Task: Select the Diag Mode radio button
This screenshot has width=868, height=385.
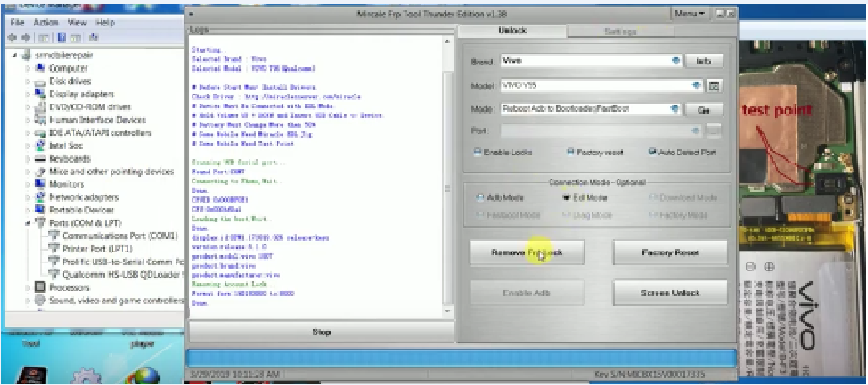Action: [x=566, y=215]
